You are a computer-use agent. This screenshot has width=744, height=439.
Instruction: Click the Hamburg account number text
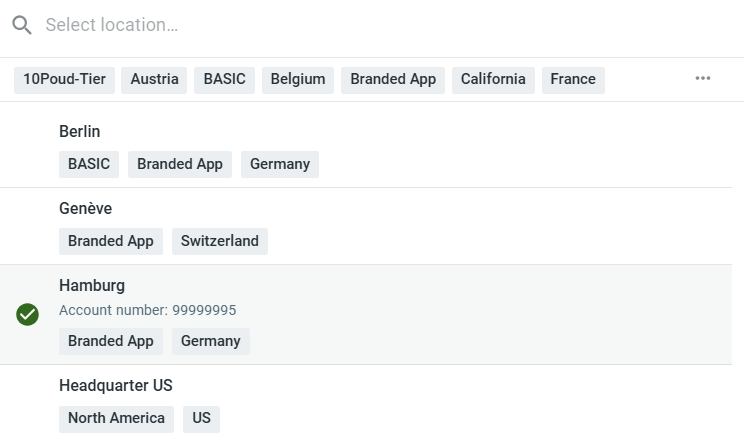(148, 310)
